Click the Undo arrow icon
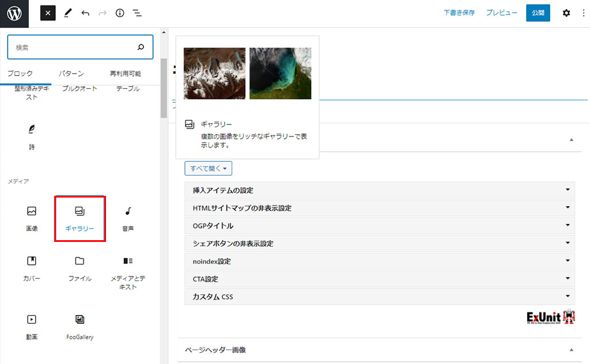The width and height of the screenshot is (590, 364). coord(85,13)
